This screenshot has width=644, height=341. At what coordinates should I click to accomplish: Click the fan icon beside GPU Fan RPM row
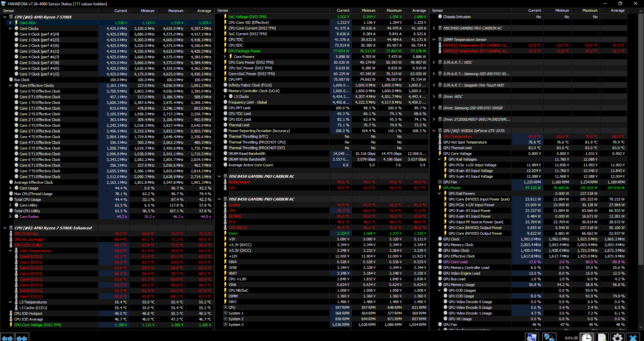440,182
